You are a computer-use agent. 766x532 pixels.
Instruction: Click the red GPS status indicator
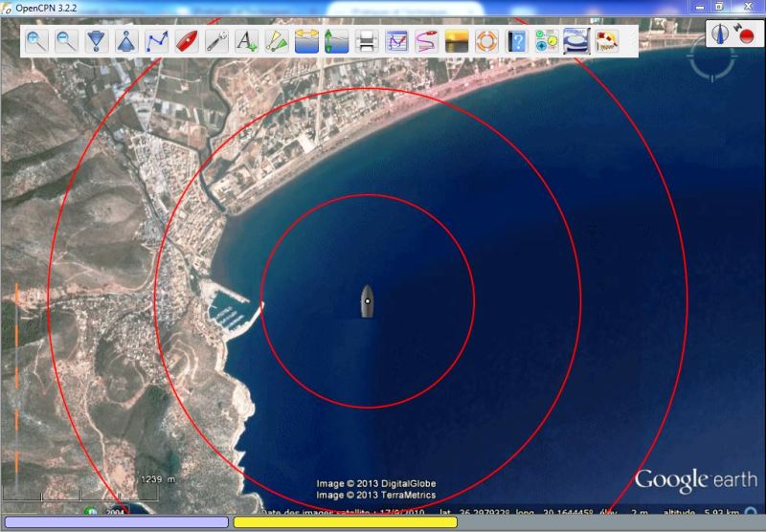click(747, 36)
